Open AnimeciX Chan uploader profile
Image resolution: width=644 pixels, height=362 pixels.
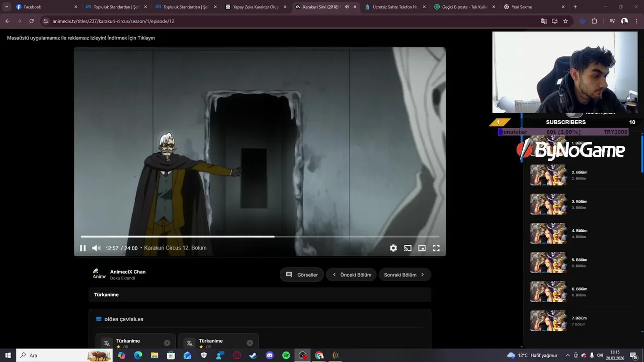(x=128, y=271)
